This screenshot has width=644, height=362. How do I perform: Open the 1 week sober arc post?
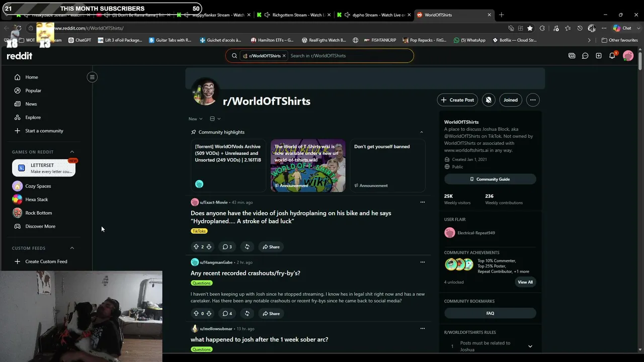[x=260, y=339]
